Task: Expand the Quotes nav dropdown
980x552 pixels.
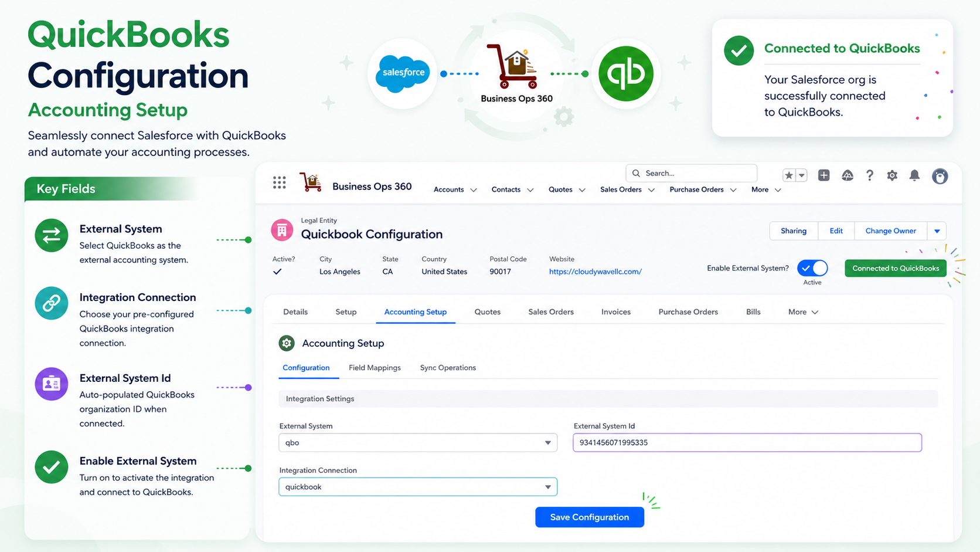Action: point(582,190)
